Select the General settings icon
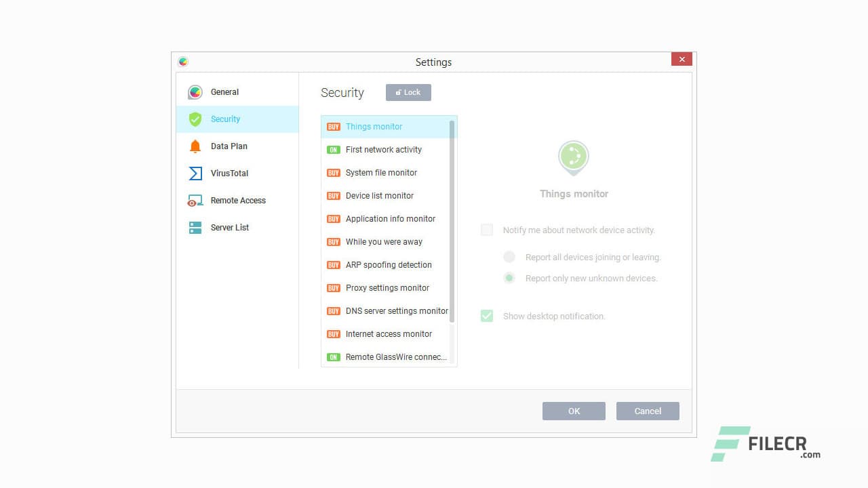This screenshot has width=868, height=488. (x=195, y=91)
